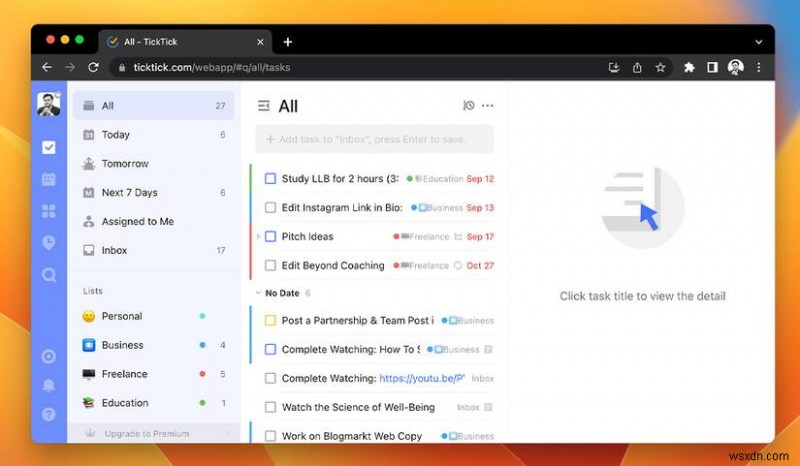
Task: Open the notifications bell icon
Action: pos(48,385)
